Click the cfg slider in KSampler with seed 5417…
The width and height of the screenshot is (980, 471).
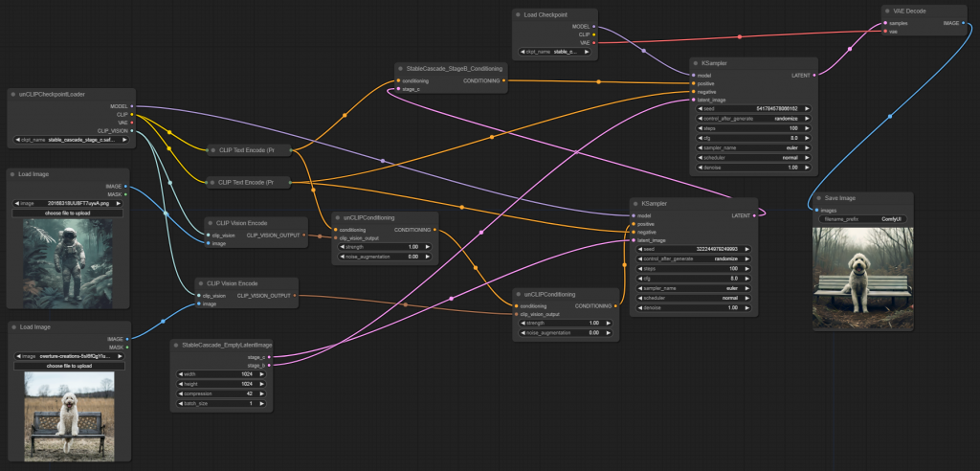coord(753,138)
